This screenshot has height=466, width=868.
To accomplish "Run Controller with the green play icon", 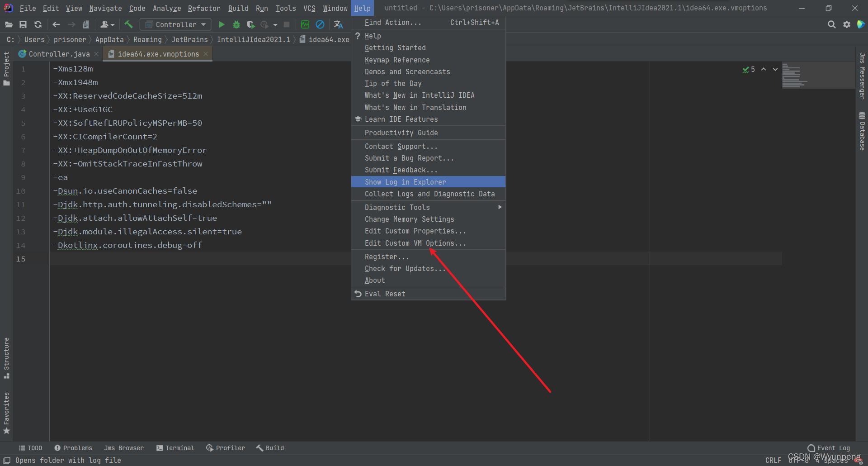I will (x=222, y=24).
